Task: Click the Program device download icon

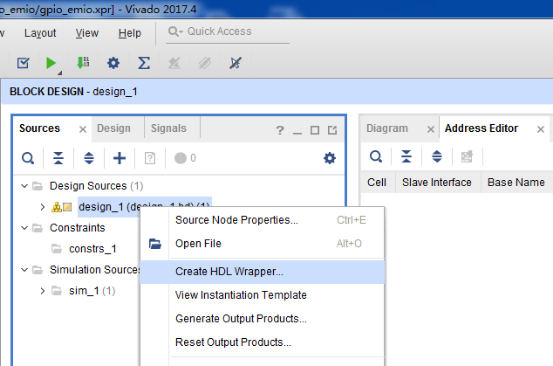Action: 83,63
